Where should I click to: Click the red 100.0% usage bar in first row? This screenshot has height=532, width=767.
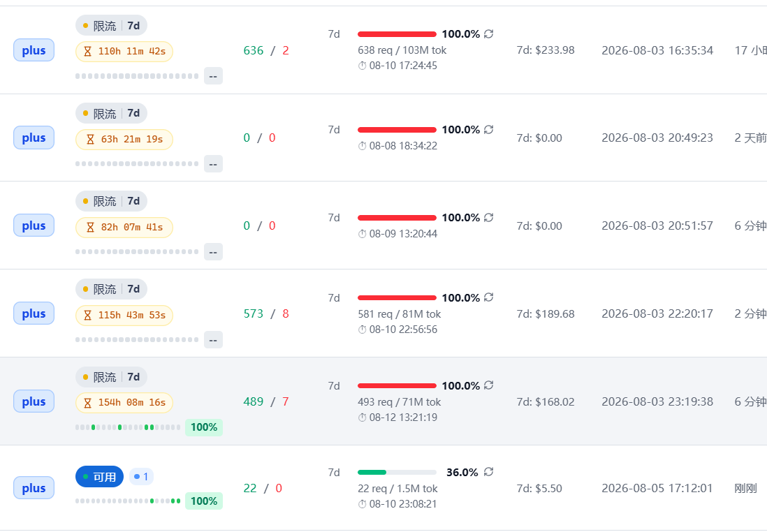click(x=397, y=34)
